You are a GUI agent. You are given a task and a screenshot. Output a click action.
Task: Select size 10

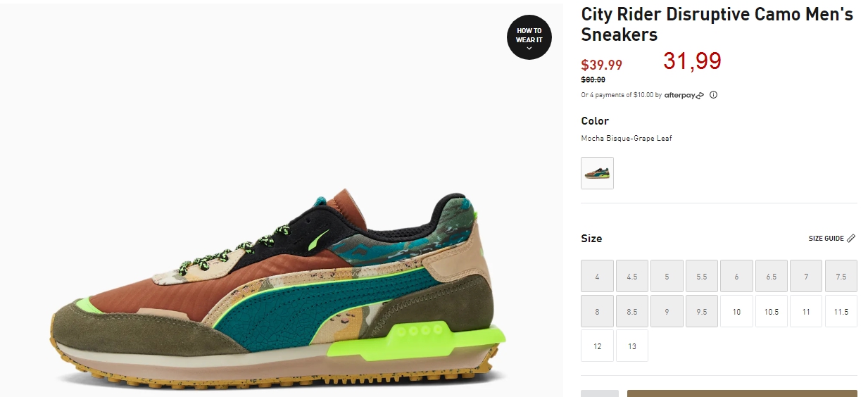pyautogui.click(x=736, y=311)
